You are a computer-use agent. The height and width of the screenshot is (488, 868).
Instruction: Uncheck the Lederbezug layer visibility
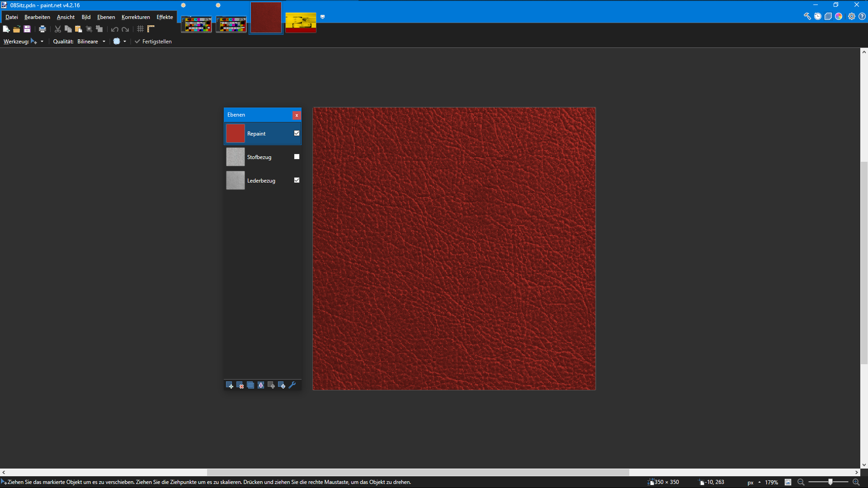click(x=297, y=180)
